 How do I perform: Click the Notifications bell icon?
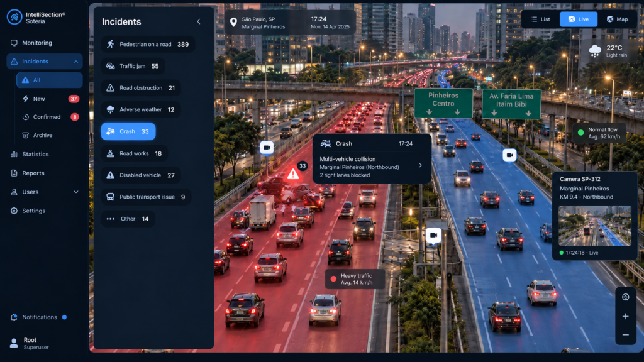(14, 317)
